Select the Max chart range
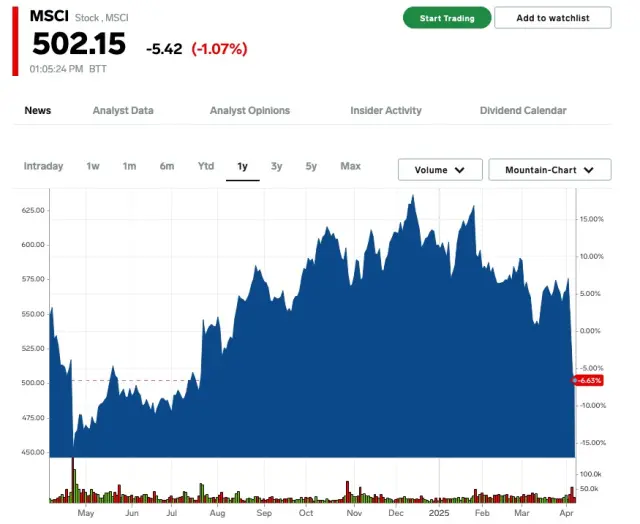Viewport: 640px width, 524px height. 350,166
